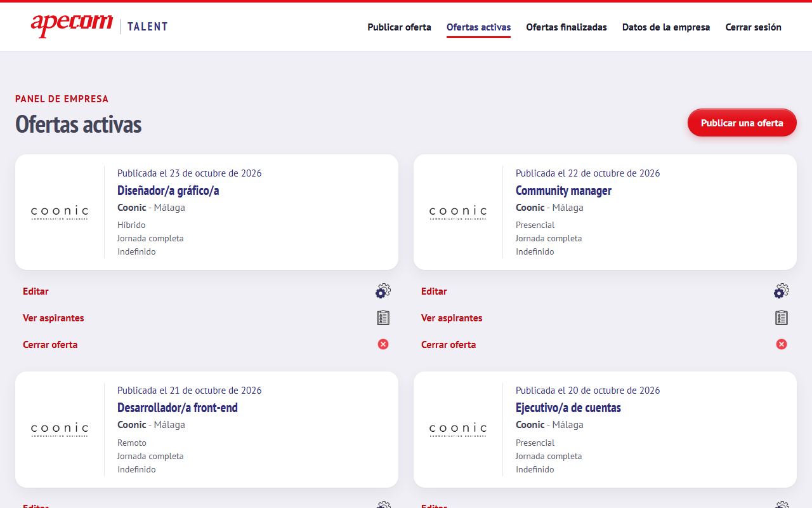812x508 pixels.
Task: Click 'Publicada el 21 de octubre de 2026'
Action: [190, 391]
